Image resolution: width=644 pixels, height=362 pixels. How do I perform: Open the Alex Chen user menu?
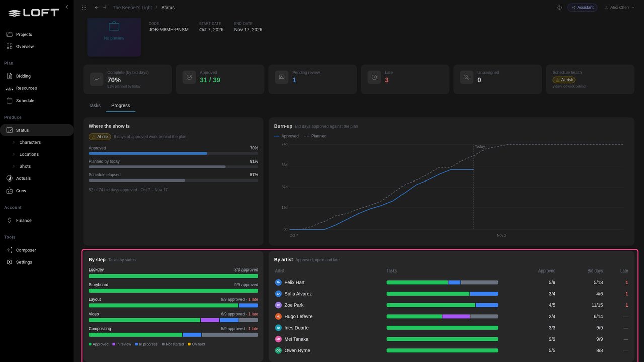tap(619, 8)
